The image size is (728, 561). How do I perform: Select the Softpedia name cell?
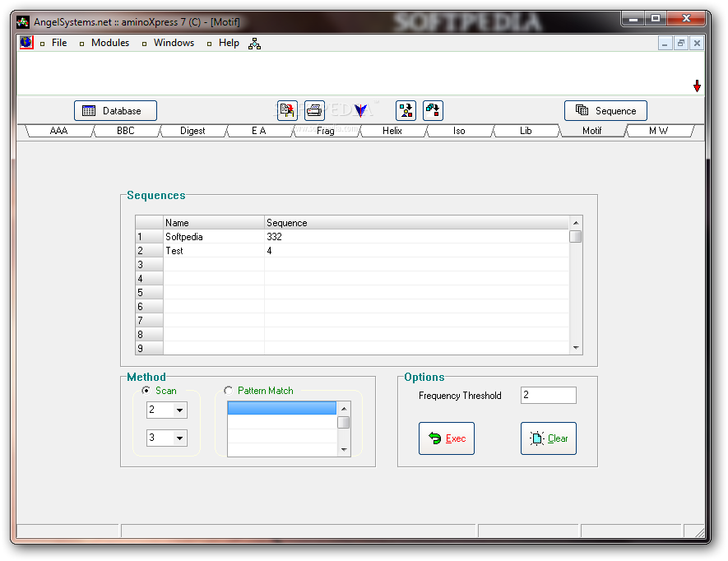(x=214, y=237)
